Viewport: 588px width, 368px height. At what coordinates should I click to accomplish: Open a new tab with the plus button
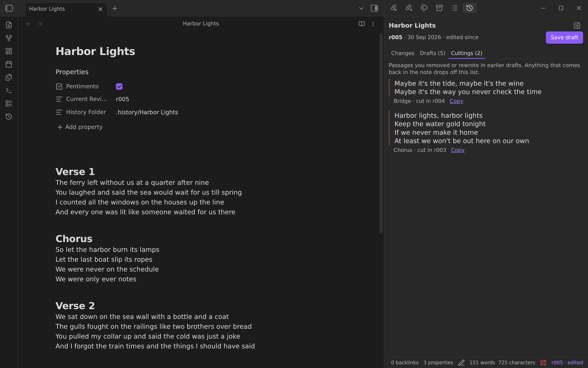tap(115, 9)
